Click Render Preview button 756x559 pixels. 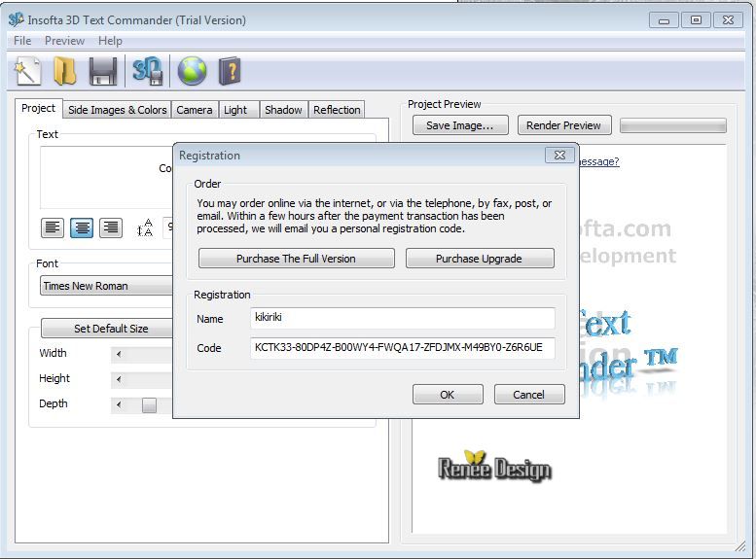coord(563,125)
